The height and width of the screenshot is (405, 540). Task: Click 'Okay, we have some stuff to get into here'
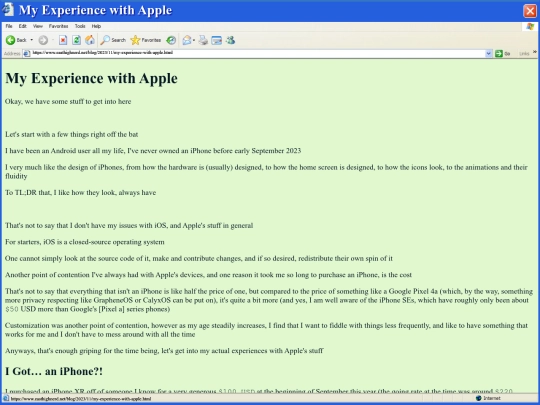click(68, 101)
